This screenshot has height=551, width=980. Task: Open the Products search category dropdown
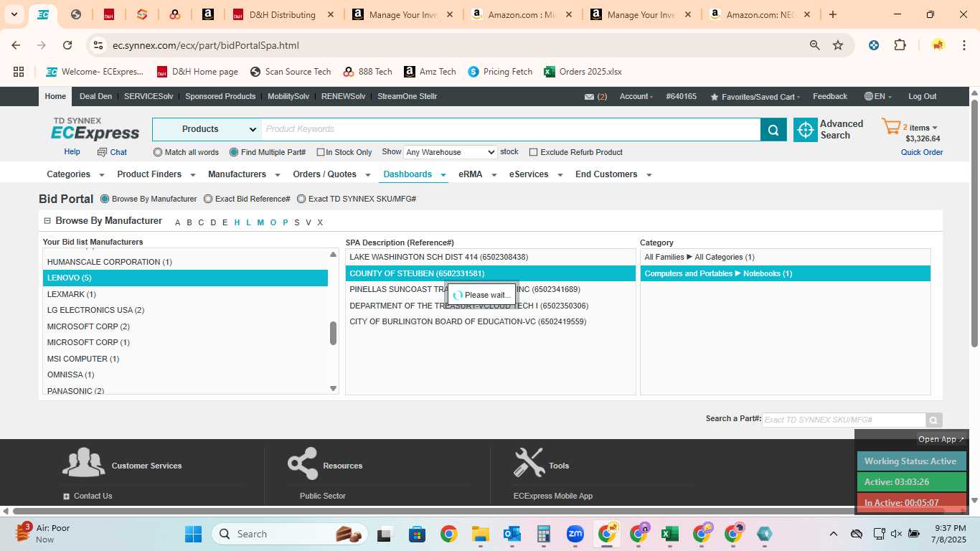pos(207,130)
